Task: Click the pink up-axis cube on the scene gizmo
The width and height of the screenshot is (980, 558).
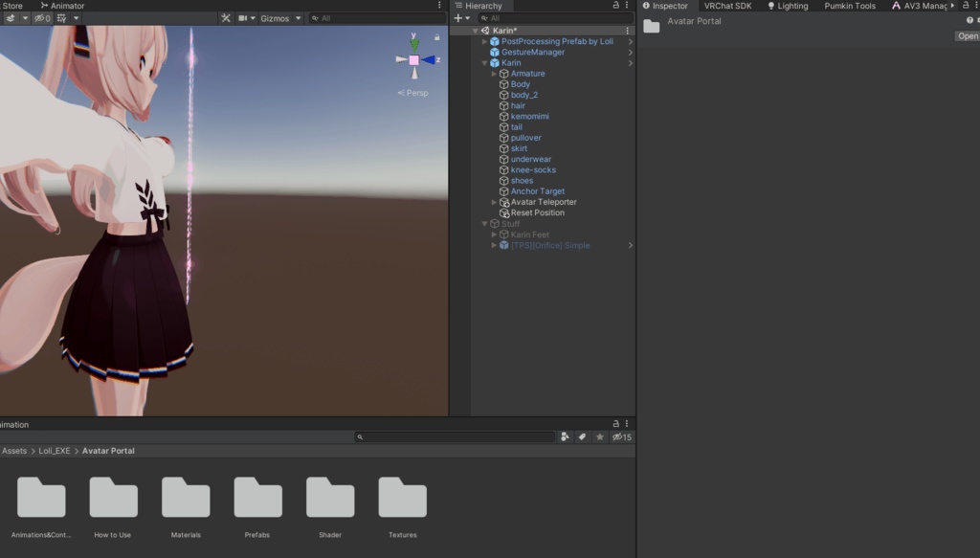Action: (414, 58)
